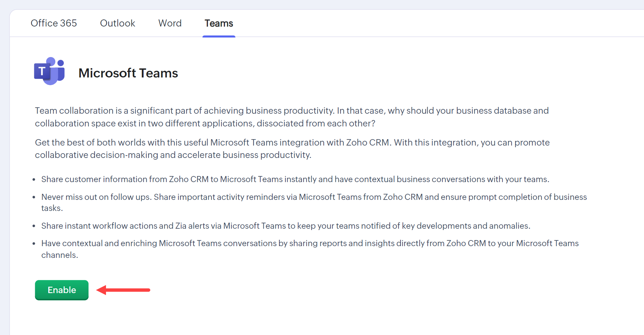
Task: Click the bullet dot before "Have contextual"
Action: [34, 244]
